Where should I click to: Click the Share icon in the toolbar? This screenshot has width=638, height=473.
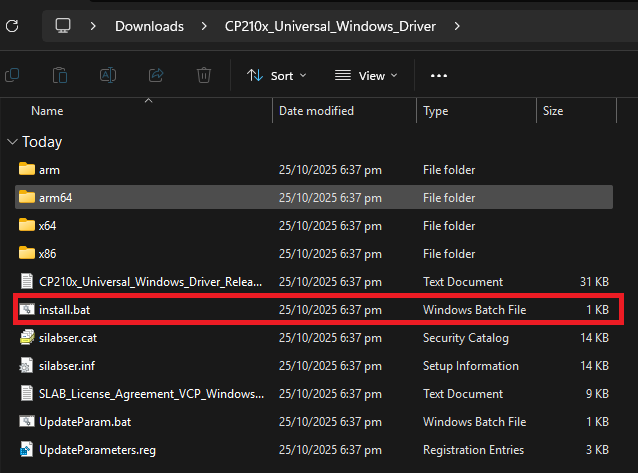[x=156, y=75]
